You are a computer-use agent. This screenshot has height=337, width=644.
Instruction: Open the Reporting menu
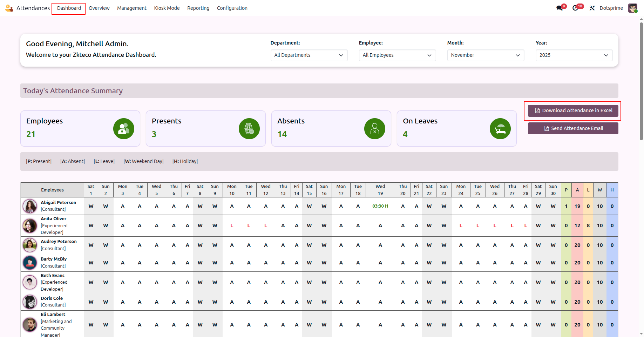[x=198, y=8]
